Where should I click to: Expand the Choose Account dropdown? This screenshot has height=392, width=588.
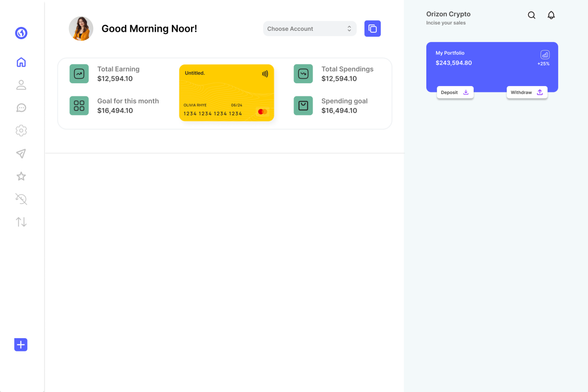point(310,29)
